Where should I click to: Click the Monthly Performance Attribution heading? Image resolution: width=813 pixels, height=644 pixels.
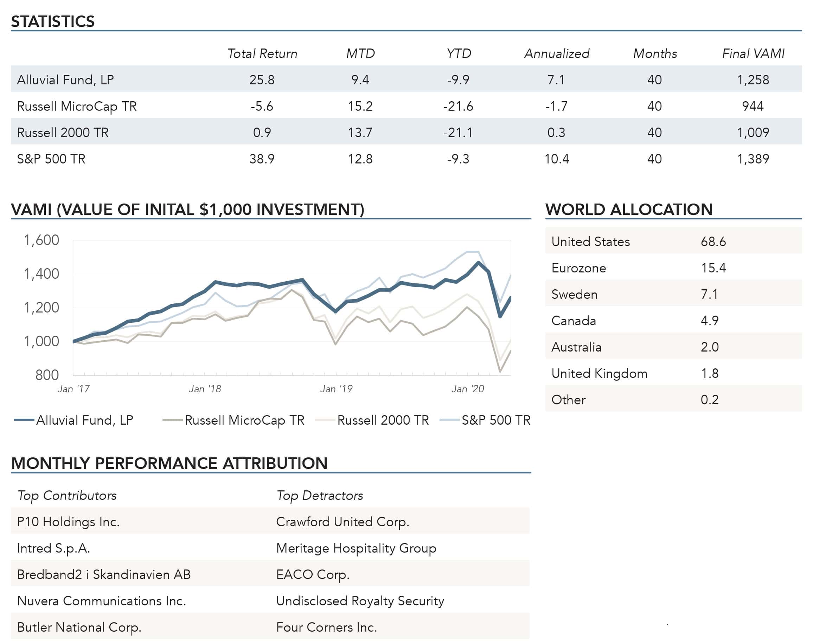pyautogui.click(x=169, y=463)
